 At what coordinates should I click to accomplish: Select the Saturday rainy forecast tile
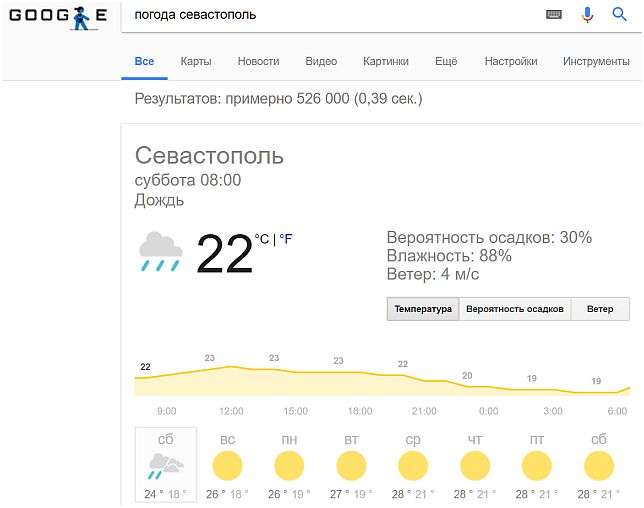coord(166,465)
